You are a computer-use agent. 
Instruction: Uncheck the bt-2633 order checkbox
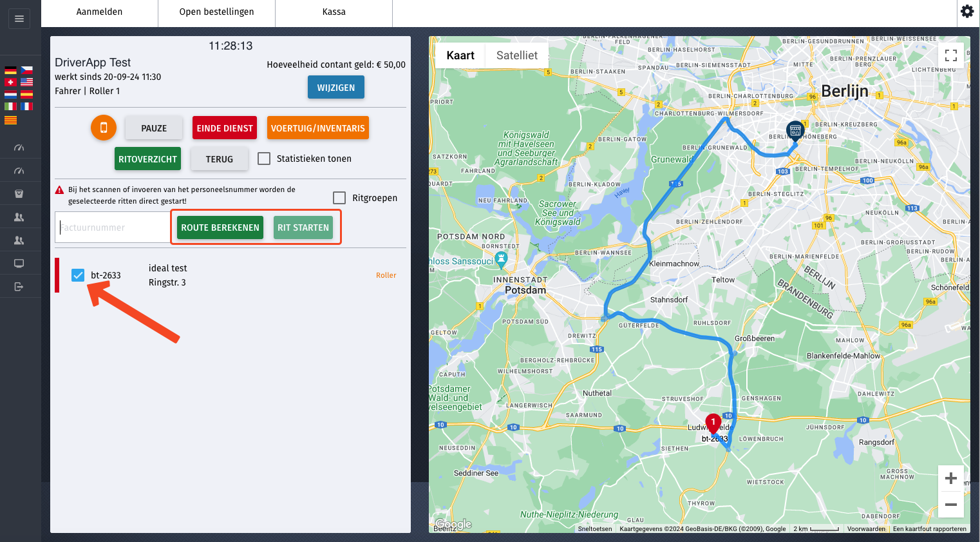pyautogui.click(x=78, y=275)
